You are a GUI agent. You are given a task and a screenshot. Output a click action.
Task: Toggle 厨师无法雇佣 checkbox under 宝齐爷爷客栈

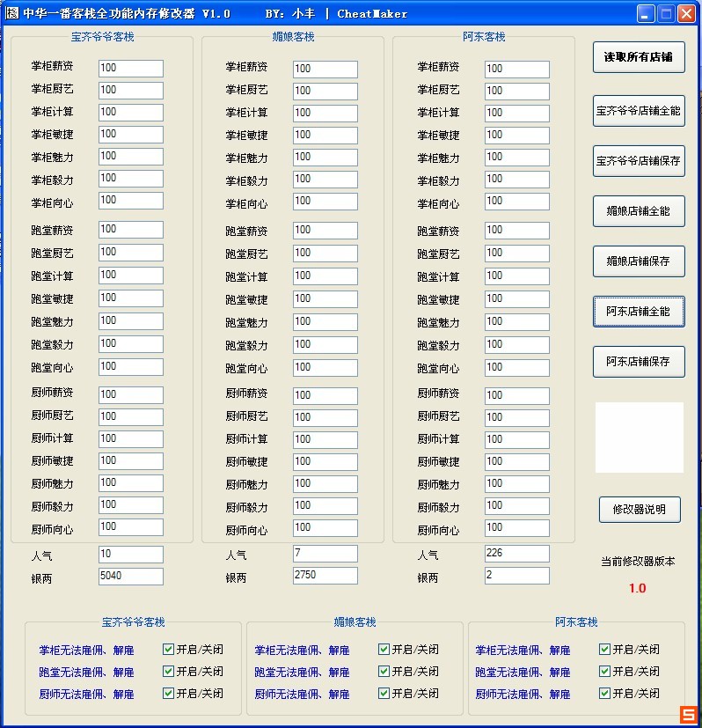[169, 694]
